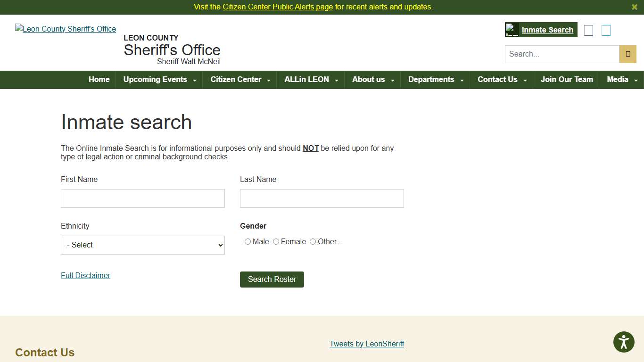Image resolution: width=644 pixels, height=362 pixels.
Task: Select Join Our Team in the navigation
Action: pos(567,80)
